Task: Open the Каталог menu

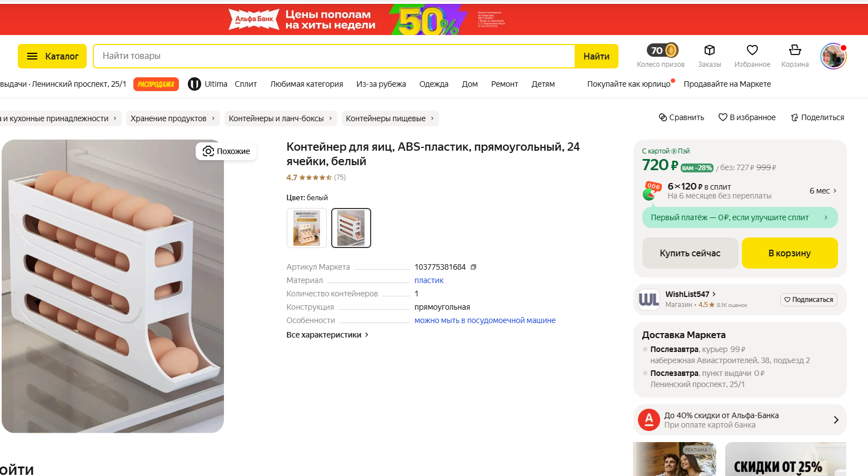Action: tap(52, 56)
